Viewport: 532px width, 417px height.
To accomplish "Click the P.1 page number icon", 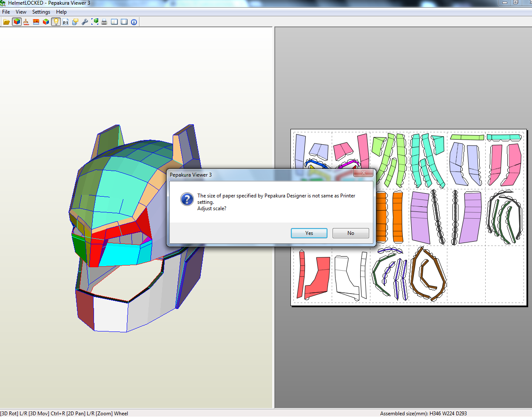I will click(x=65, y=22).
